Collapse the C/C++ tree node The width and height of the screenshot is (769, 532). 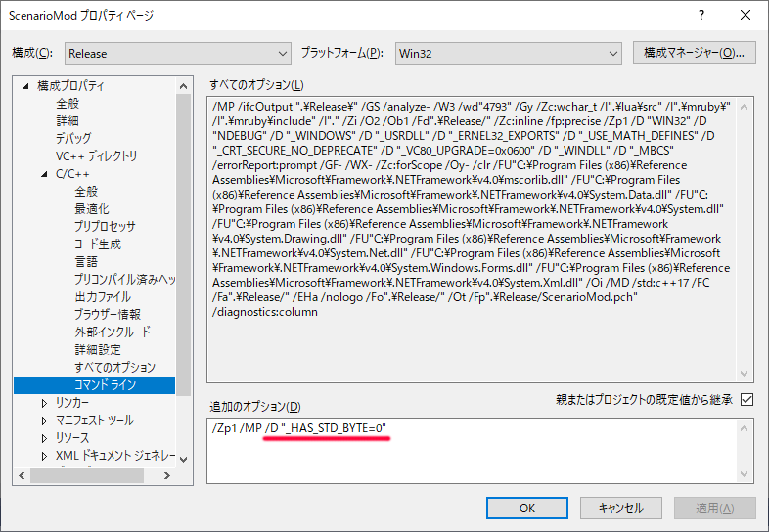pos(44,174)
